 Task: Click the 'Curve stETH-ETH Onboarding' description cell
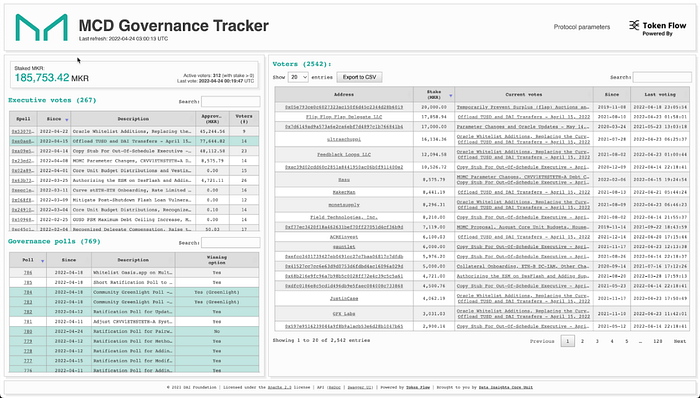133,190
